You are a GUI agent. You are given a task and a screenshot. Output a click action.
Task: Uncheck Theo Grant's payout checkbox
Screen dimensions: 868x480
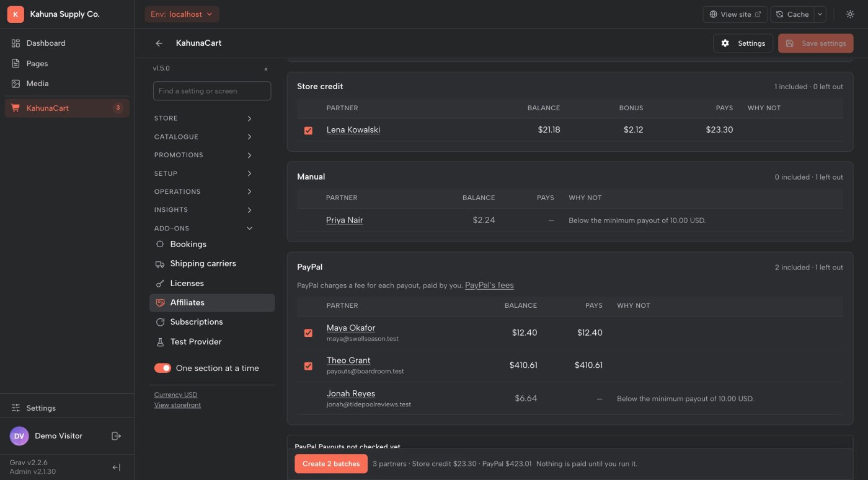point(308,366)
